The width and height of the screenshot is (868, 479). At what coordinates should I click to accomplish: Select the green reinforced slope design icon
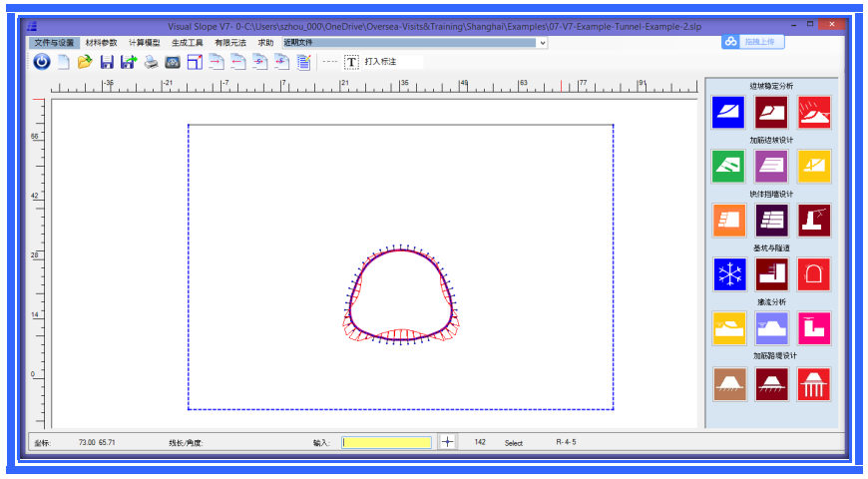(x=729, y=166)
